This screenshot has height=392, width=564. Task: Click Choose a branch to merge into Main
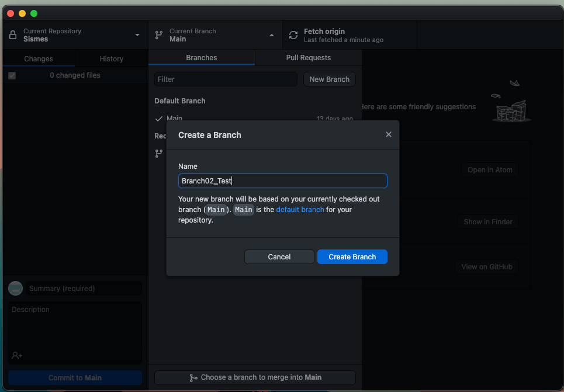coord(255,377)
